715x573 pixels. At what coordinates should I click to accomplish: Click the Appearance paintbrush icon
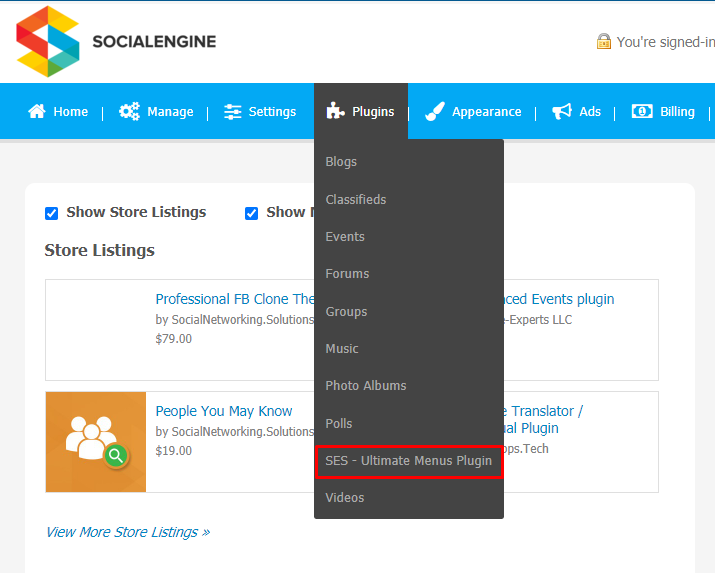(435, 111)
